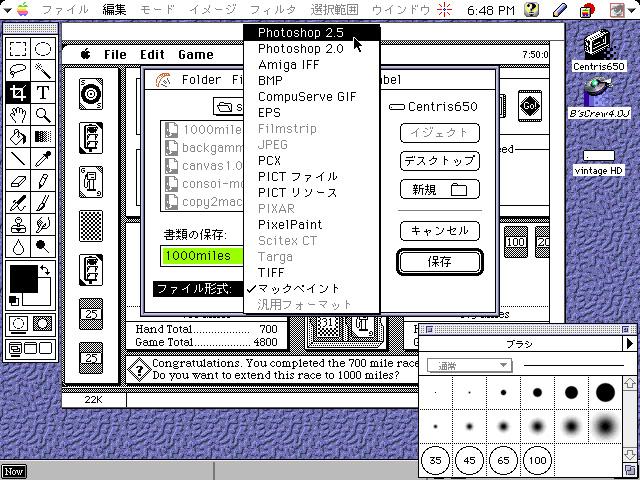Select the Gradient tool
The width and height of the screenshot is (640, 480).
tap(42, 137)
